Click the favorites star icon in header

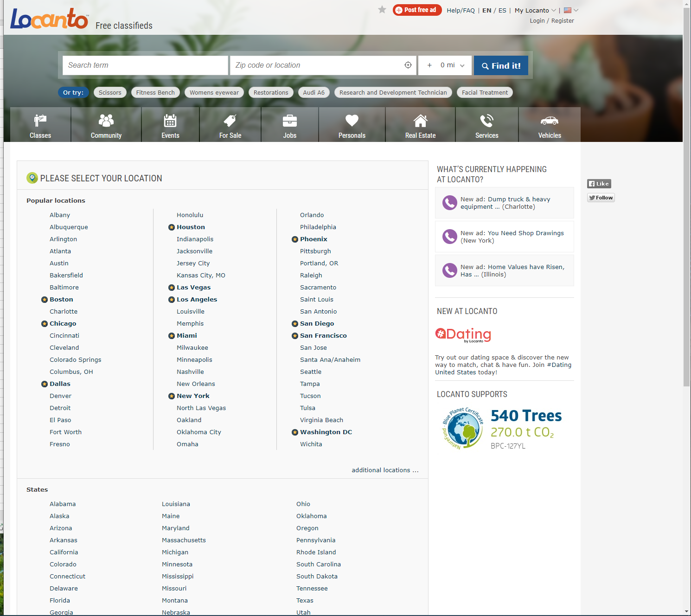382,10
